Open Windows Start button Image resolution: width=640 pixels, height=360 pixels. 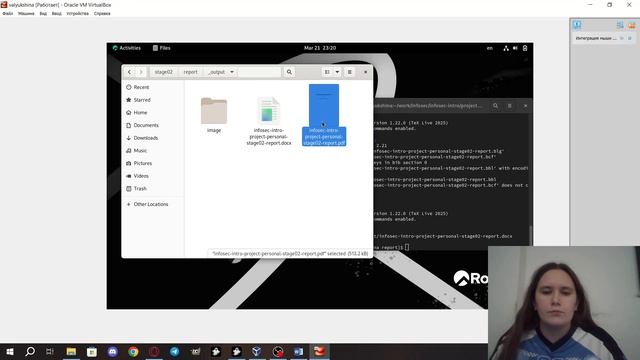tap(10, 351)
